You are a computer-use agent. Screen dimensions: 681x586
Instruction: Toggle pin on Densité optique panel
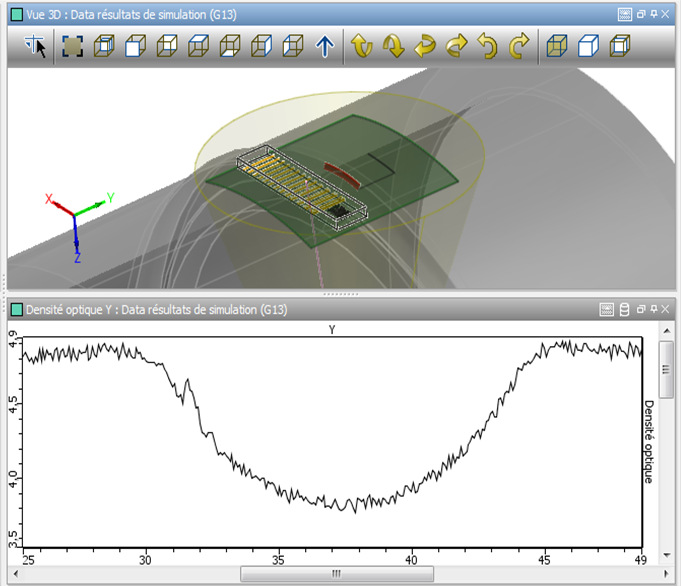coord(654,309)
